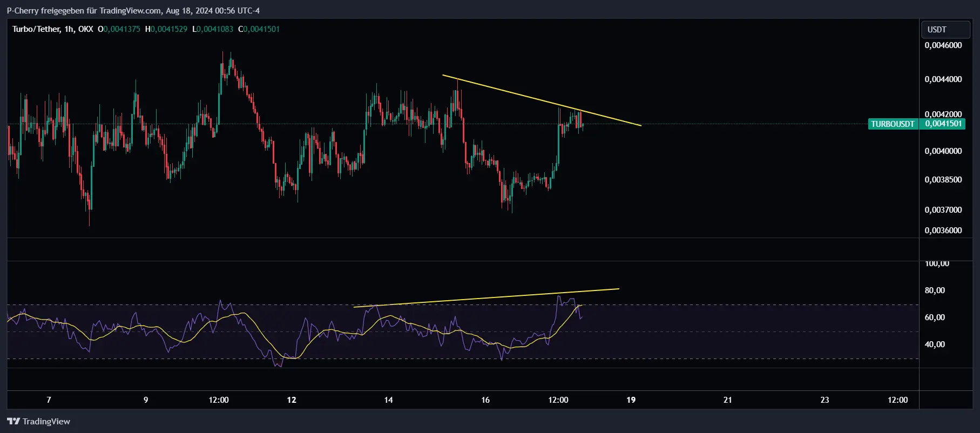The width and height of the screenshot is (980, 433).
Task: Click the P-Cherry TradingView.com header caption
Action: (133, 11)
